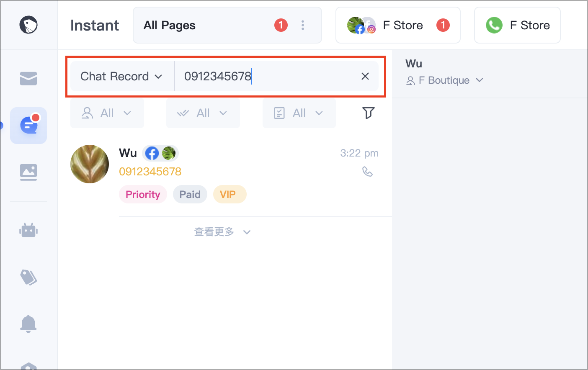
Task: Click Wu's profile avatar
Action: click(x=90, y=164)
